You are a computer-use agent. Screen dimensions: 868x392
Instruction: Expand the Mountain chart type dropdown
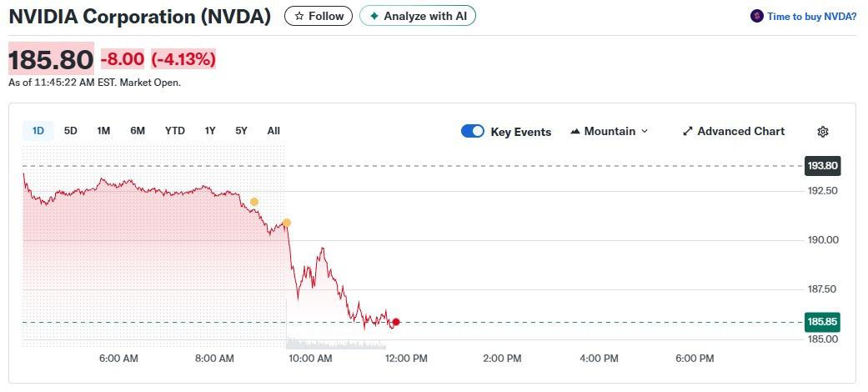(x=644, y=132)
